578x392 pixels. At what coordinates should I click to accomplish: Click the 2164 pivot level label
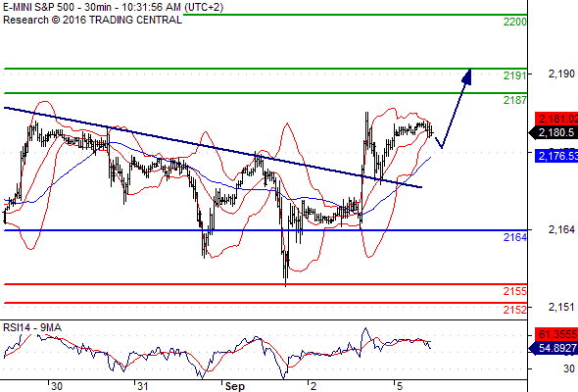pos(515,237)
